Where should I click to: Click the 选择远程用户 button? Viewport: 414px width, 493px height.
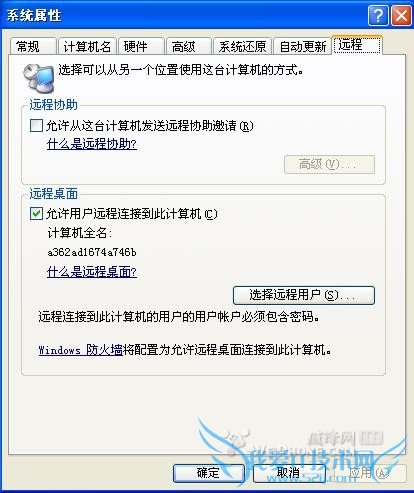(304, 295)
